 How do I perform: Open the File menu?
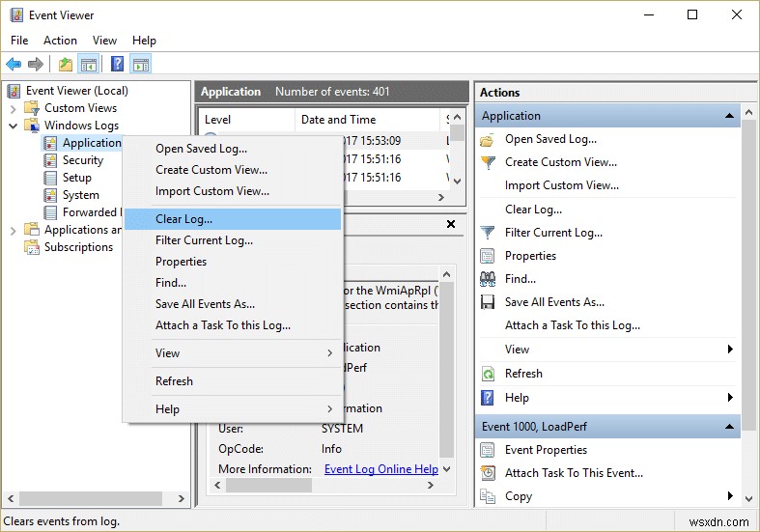[x=19, y=41]
